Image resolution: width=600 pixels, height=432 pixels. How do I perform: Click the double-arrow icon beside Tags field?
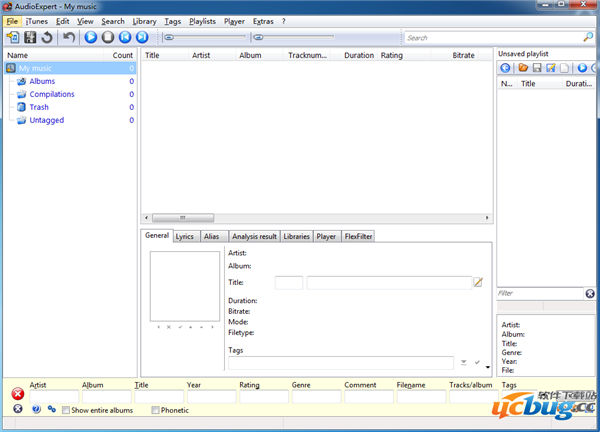pyautogui.click(x=463, y=362)
